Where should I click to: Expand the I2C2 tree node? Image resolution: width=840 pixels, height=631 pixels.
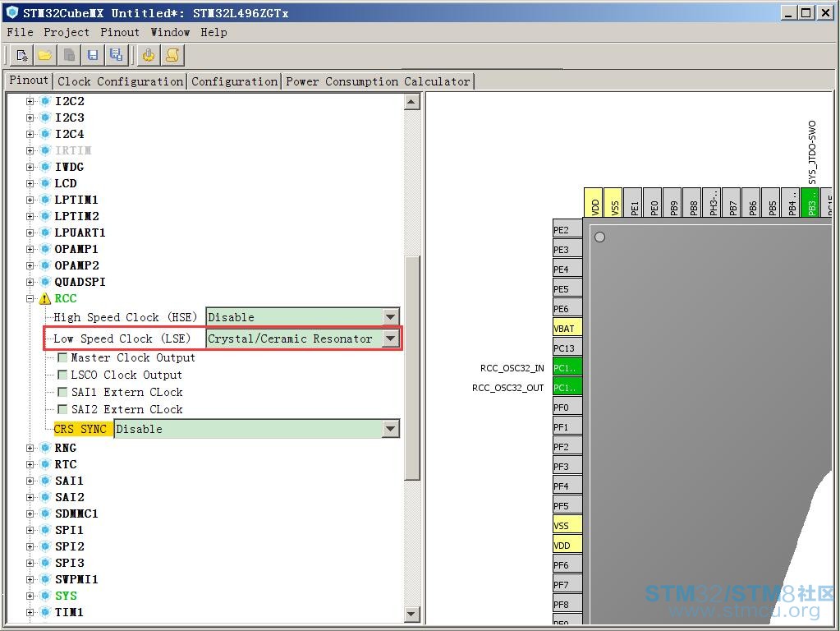(30, 101)
